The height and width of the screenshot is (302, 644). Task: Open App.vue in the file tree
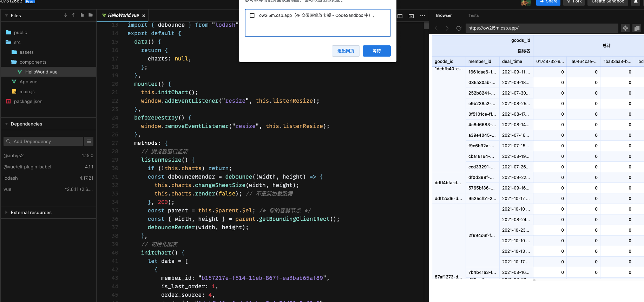(x=48, y=82)
